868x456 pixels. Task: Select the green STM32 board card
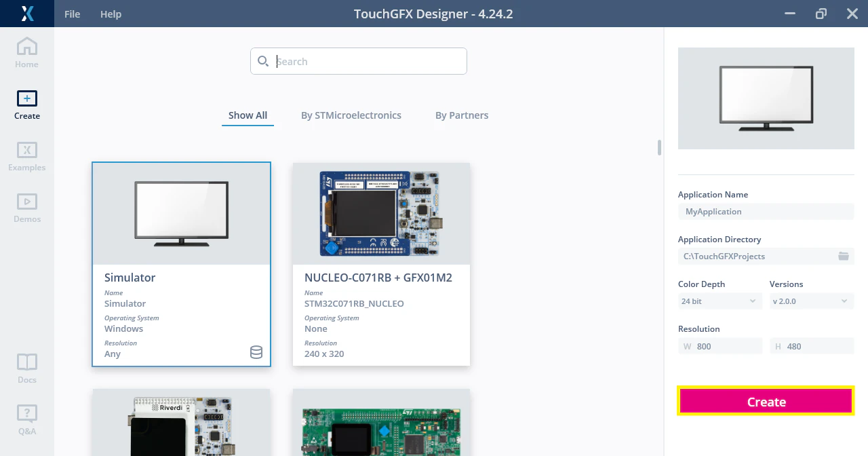(x=381, y=422)
